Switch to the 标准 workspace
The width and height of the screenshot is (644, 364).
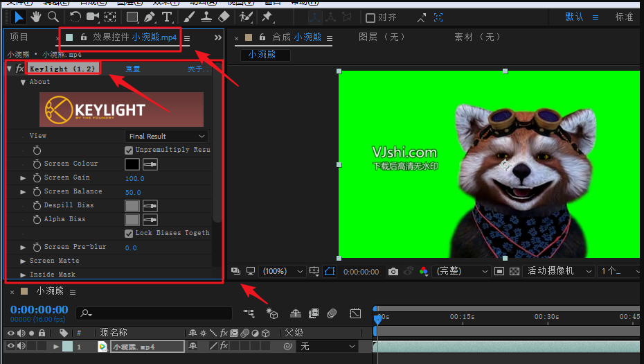coord(624,17)
